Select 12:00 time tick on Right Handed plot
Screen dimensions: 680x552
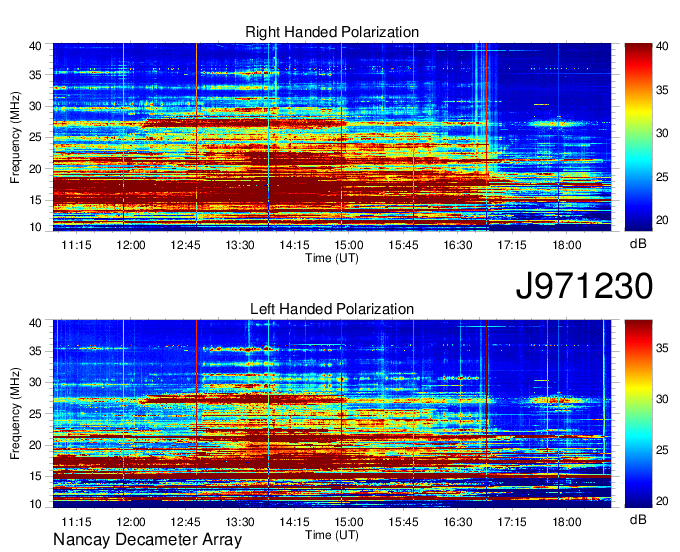tap(131, 245)
